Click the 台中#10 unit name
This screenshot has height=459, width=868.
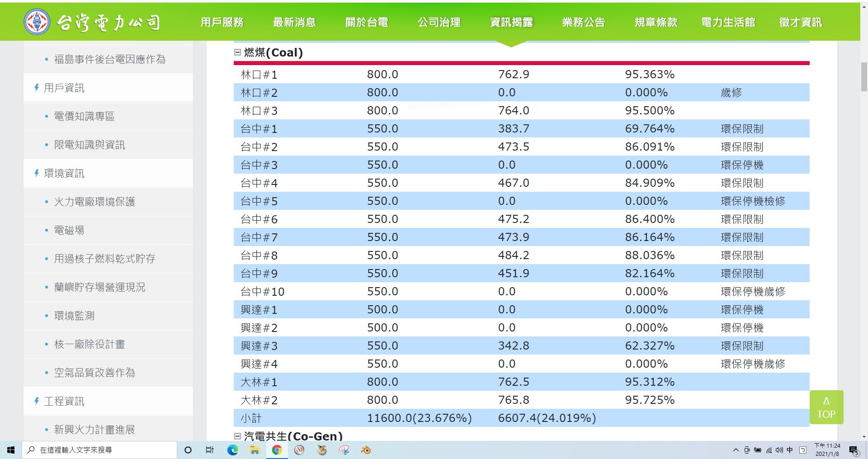[263, 292]
